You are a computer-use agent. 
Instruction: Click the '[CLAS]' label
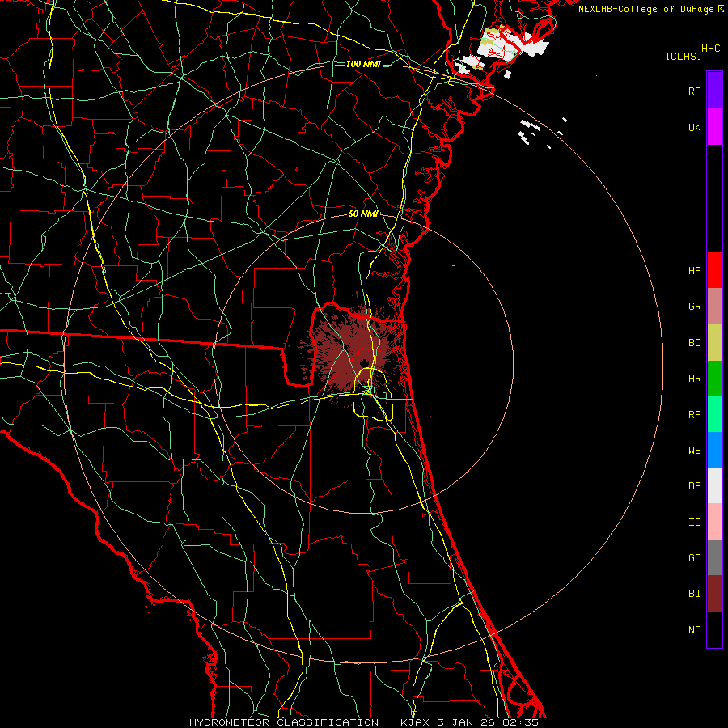684,56
